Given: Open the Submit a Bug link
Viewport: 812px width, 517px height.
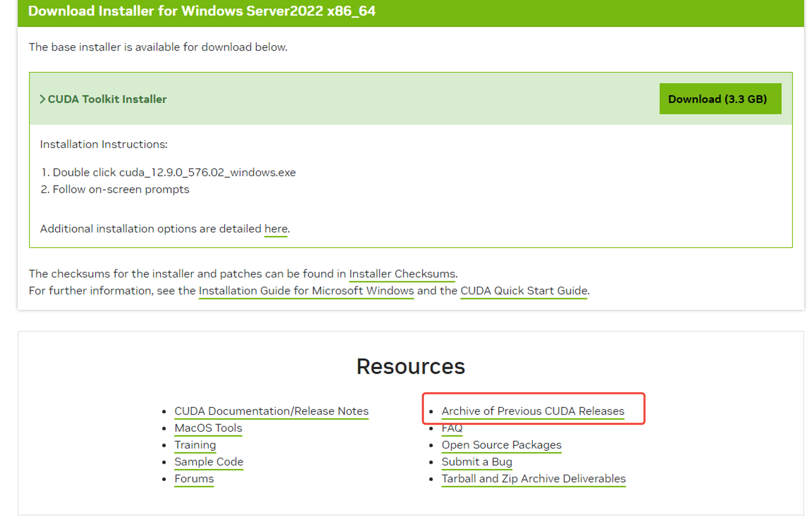Looking at the screenshot, I should (477, 462).
